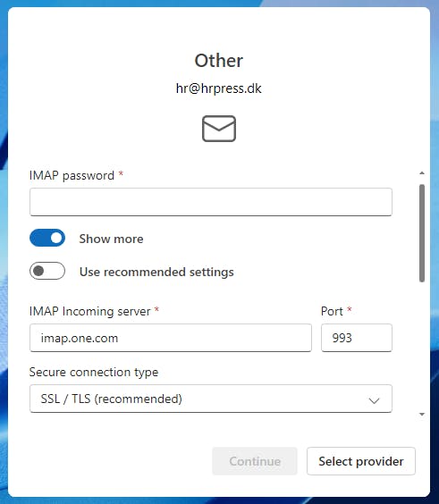Turn off the Show more toggle

point(47,238)
